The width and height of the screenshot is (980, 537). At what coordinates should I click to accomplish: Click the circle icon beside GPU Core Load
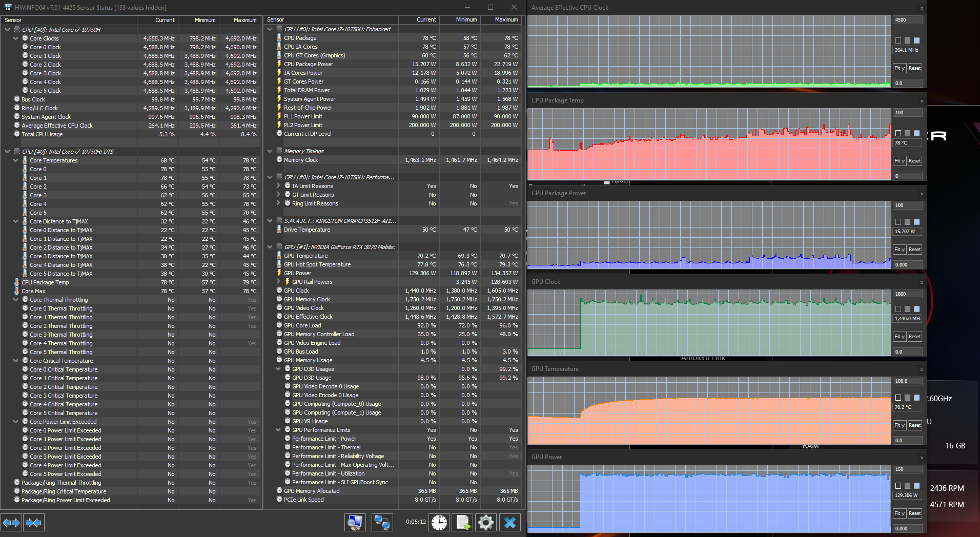pyautogui.click(x=279, y=325)
